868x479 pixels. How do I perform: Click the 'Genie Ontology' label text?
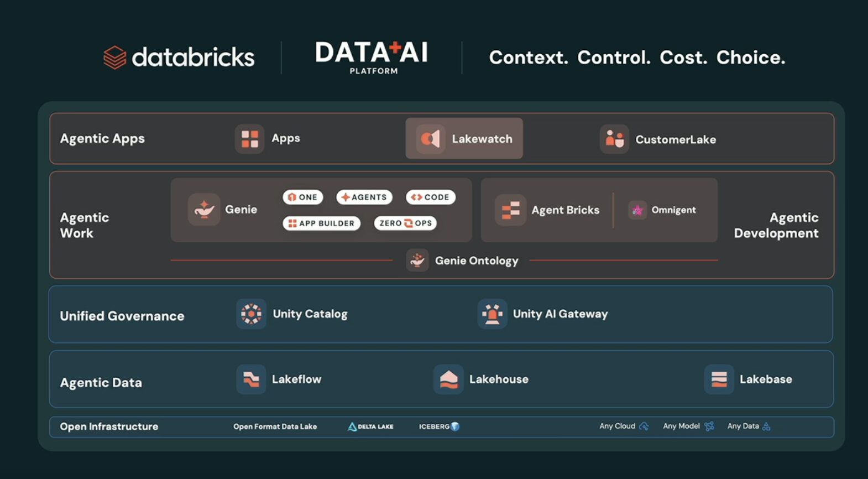pos(477,261)
